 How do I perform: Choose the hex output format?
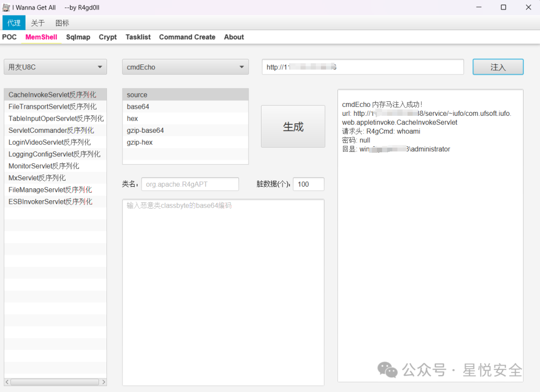(185, 118)
